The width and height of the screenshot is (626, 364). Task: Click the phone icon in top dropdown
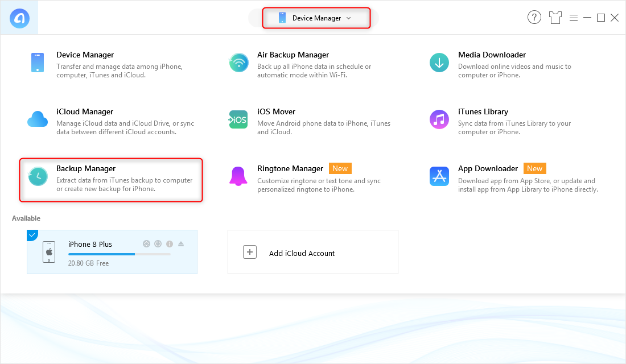(x=282, y=18)
